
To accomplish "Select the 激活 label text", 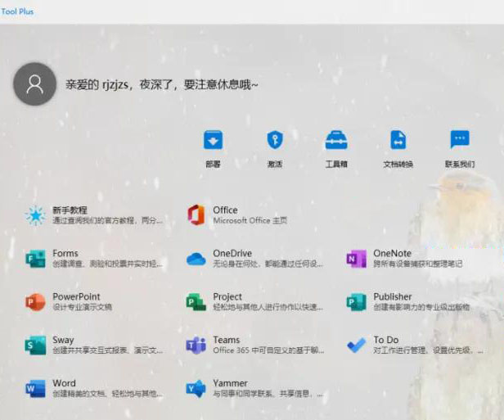I will [x=275, y=164].
